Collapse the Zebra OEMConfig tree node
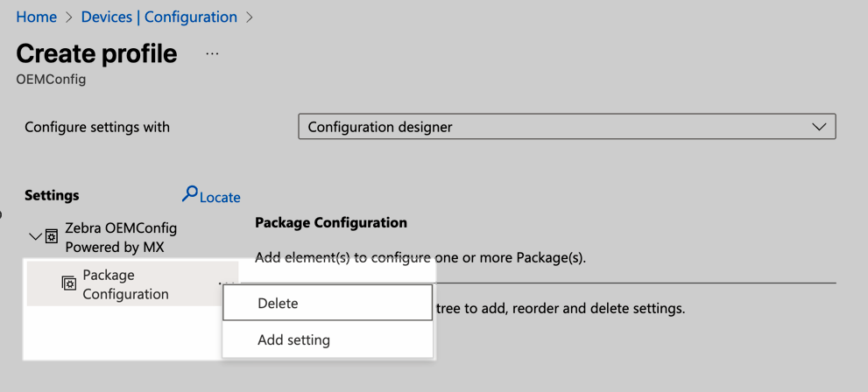Viewport: 868px width, 392px height. coord(35,236)
